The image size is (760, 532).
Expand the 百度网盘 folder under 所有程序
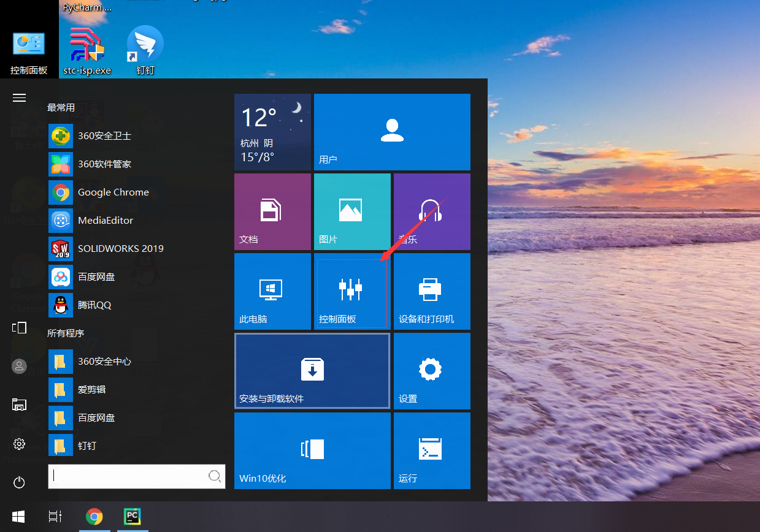click(x=136, y=417)
